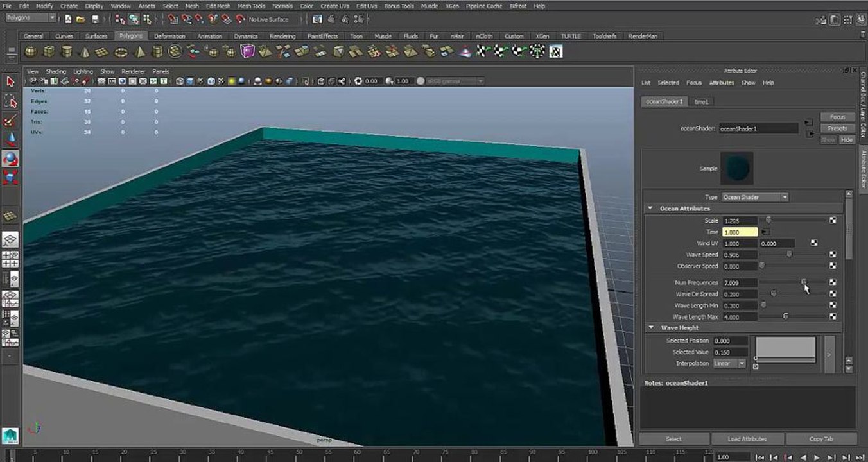The image size is (868, 462).
Task: Toggle the Wave Speed checker map button
Action: coord(833,255)
